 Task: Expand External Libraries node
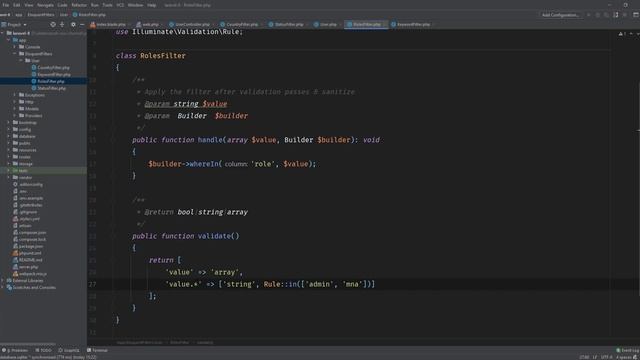[x=3, y=281]
